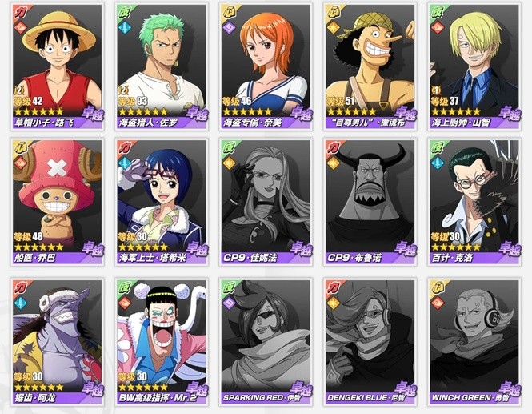Image resolution: width=532 pixels, height=414 pixels.
Task: Open the WINCH GREEN locked card
Action: coord(474,342)
